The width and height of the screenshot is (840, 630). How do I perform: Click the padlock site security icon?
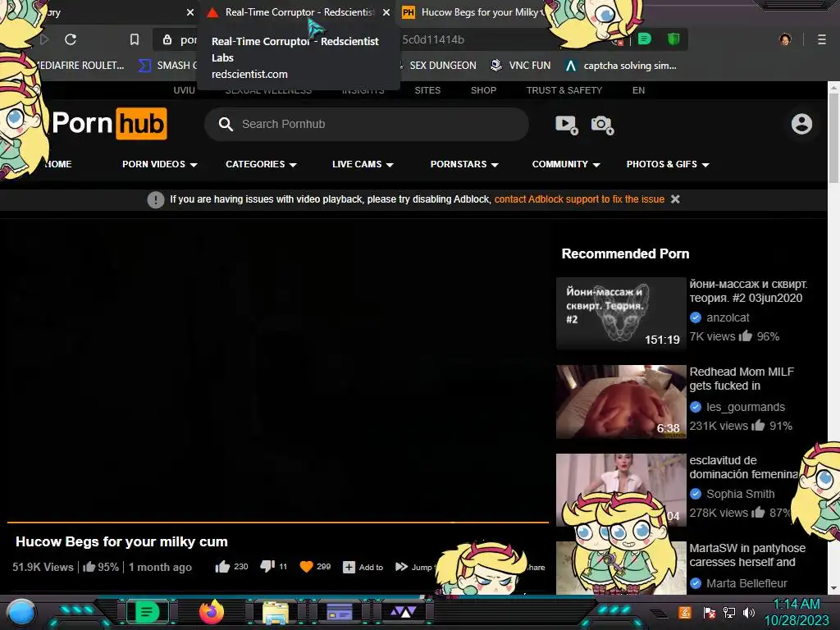pyautogui.click(x=167, y=39)
